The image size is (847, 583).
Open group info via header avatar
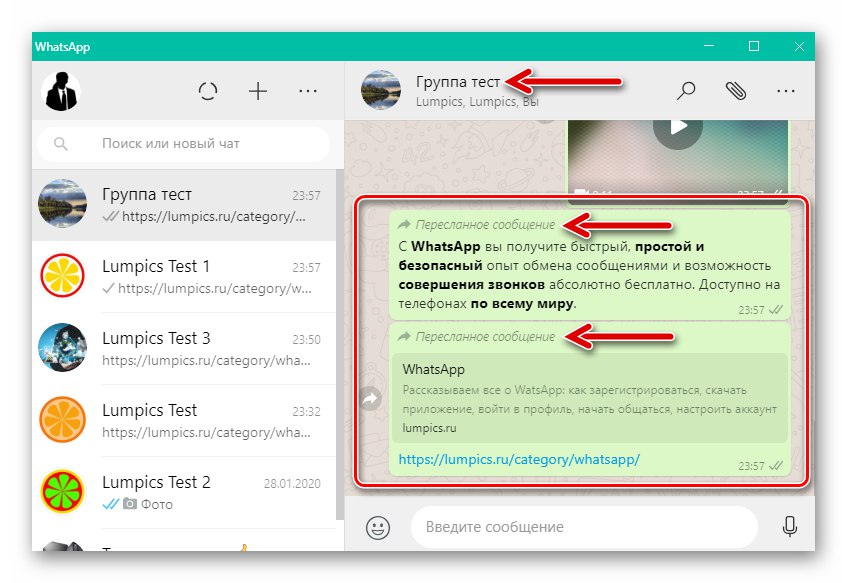point(381,90)
